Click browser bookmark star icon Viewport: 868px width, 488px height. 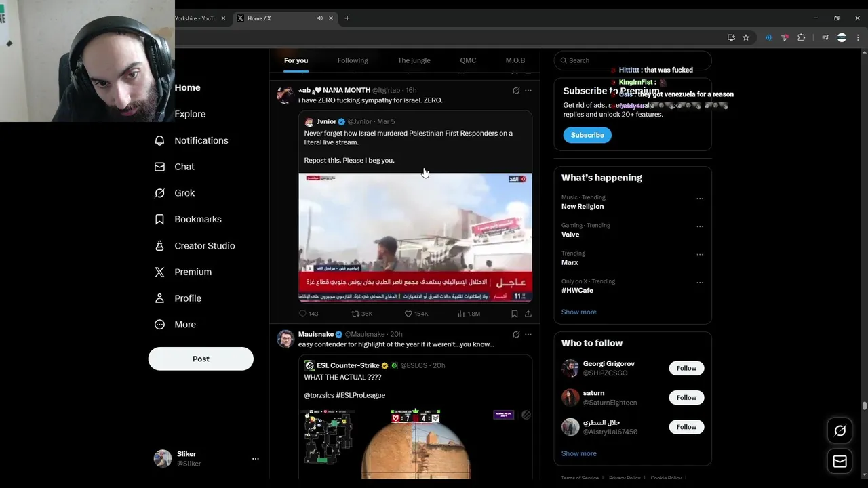[746, 37]
